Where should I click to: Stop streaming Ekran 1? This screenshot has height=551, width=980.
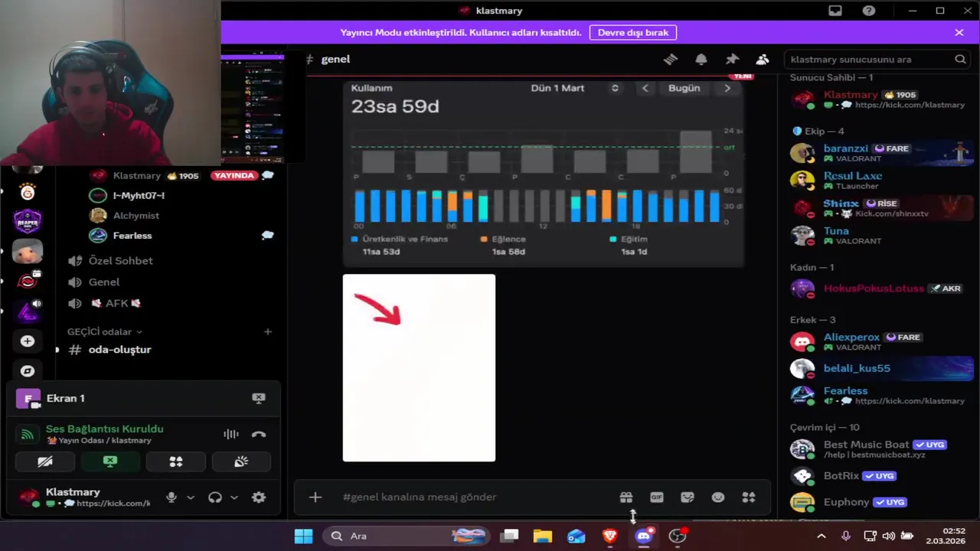[259, 398]
